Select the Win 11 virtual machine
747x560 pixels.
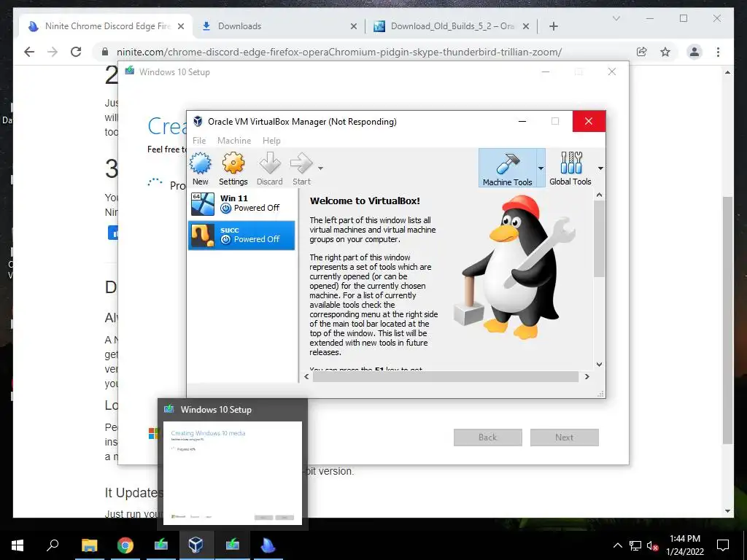pyautogui.click(x=241, y=203)
